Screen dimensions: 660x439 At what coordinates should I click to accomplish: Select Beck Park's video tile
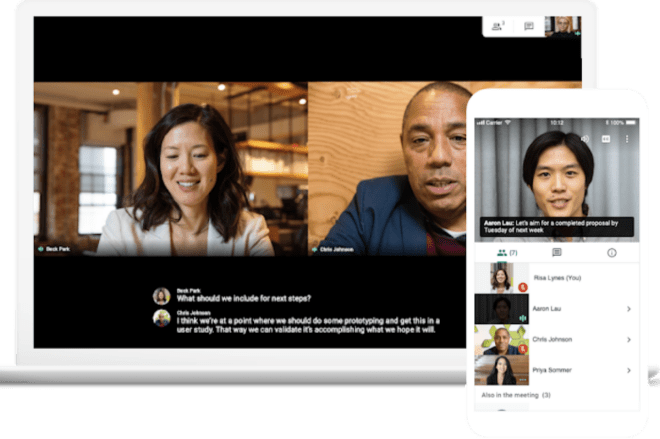coord(170,168)
